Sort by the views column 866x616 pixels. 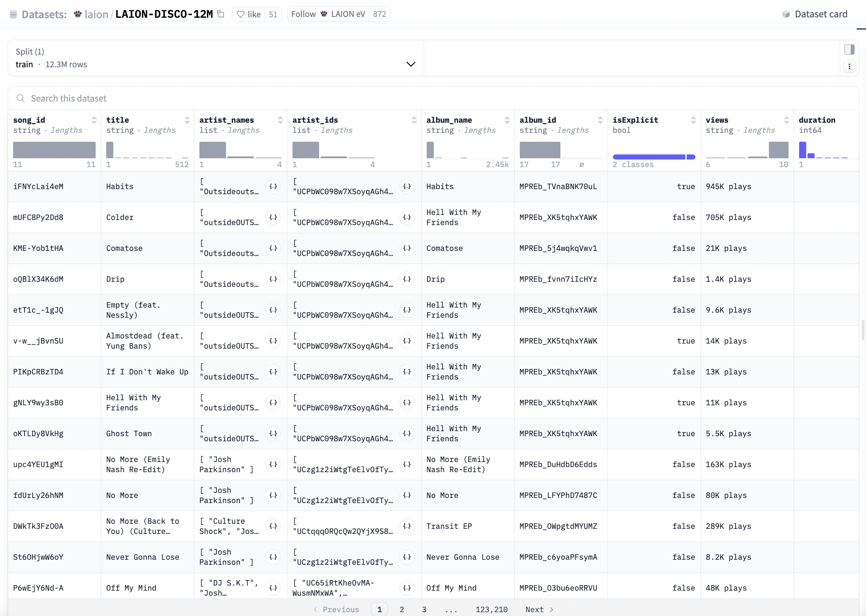click(x=786, y=120)
